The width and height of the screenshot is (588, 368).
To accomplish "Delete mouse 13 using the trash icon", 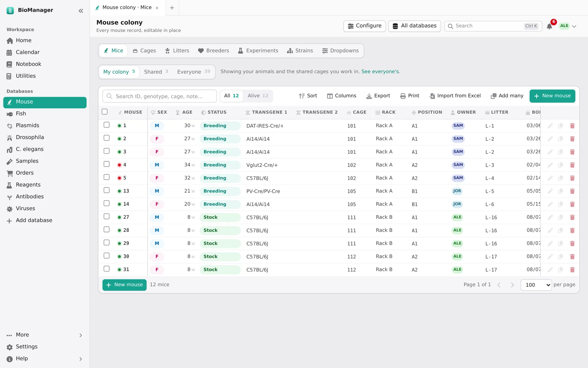I will click(x=572, y=191).
